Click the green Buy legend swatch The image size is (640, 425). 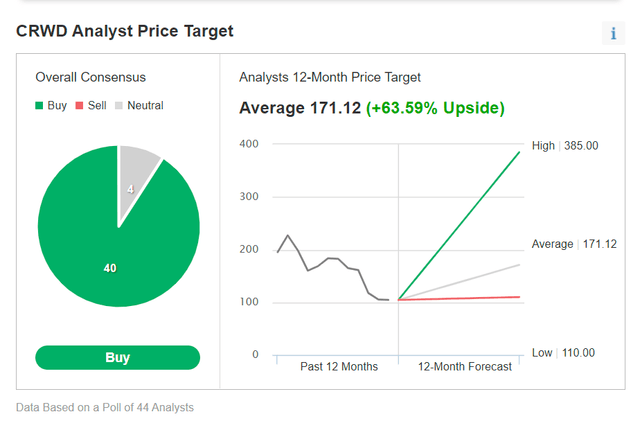coord(41,105)
